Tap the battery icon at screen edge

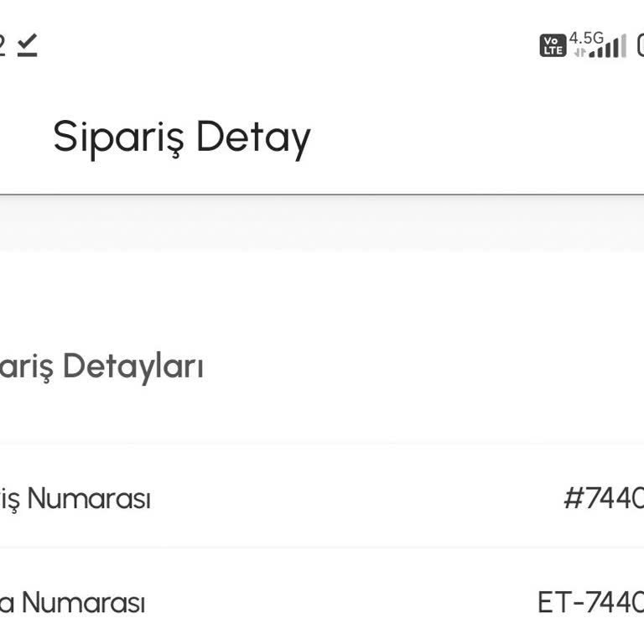(640, 44)
